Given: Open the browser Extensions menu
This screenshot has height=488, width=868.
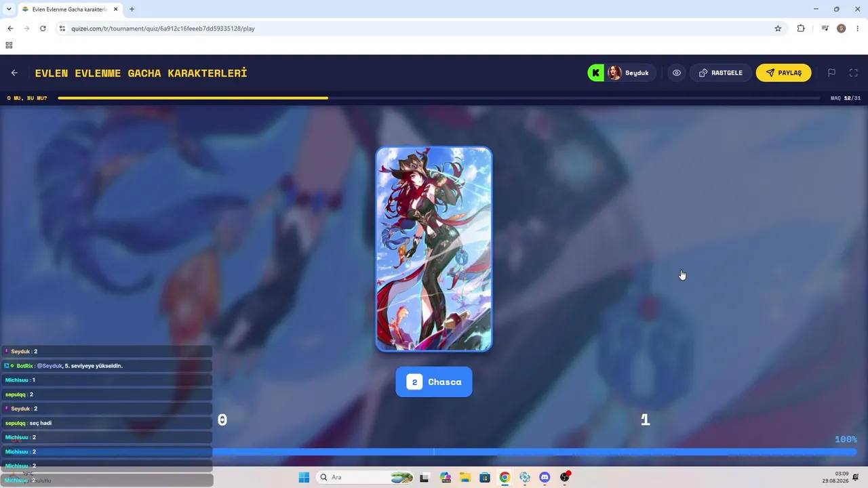Looking at the screenshot, I should pos(801,28).
